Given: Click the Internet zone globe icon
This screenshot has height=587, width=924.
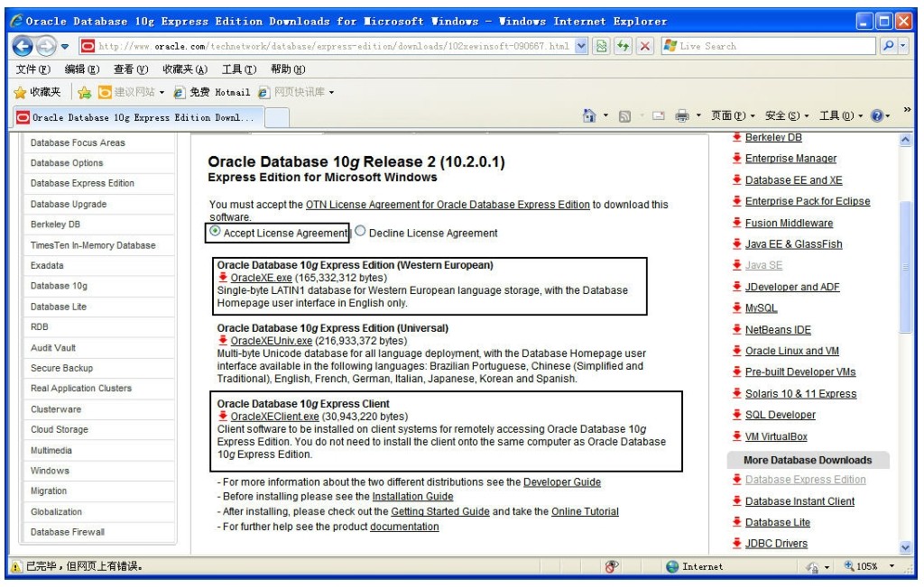Looking at the screenshot, I should coord(672,566).
